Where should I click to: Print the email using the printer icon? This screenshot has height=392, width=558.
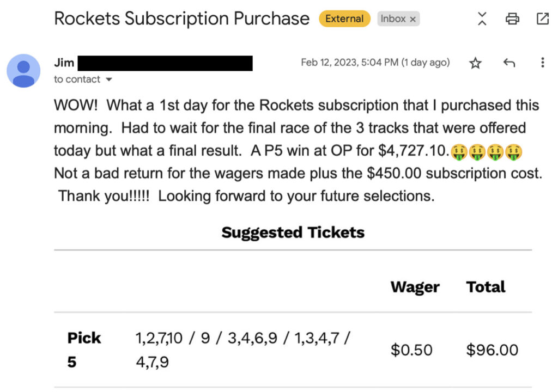512,18
